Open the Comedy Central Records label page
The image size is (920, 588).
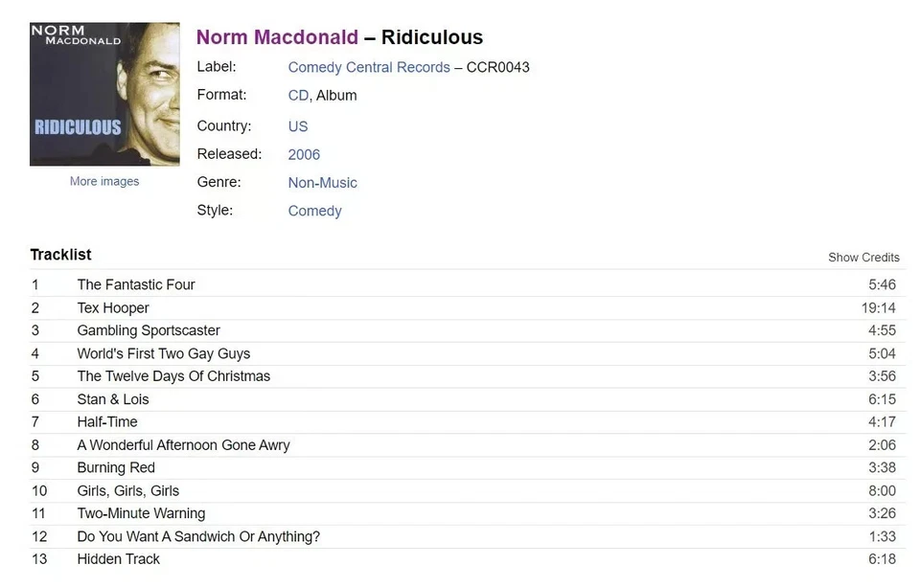[x=368, y=67]
